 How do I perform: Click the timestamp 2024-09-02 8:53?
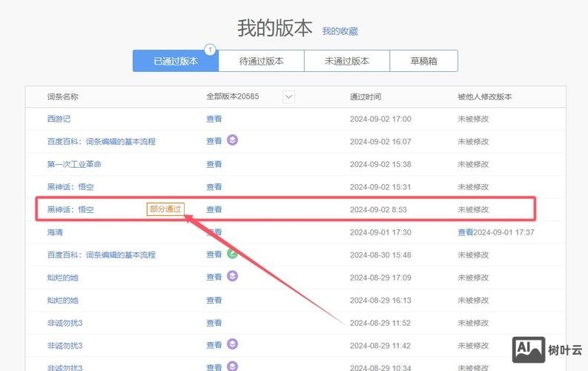[x=378, y=210]
